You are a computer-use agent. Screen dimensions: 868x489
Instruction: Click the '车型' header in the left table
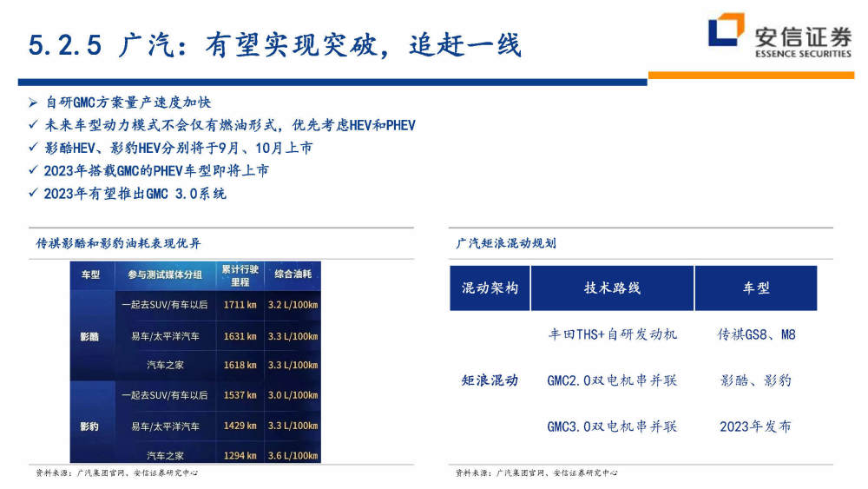tap(90, 274)
